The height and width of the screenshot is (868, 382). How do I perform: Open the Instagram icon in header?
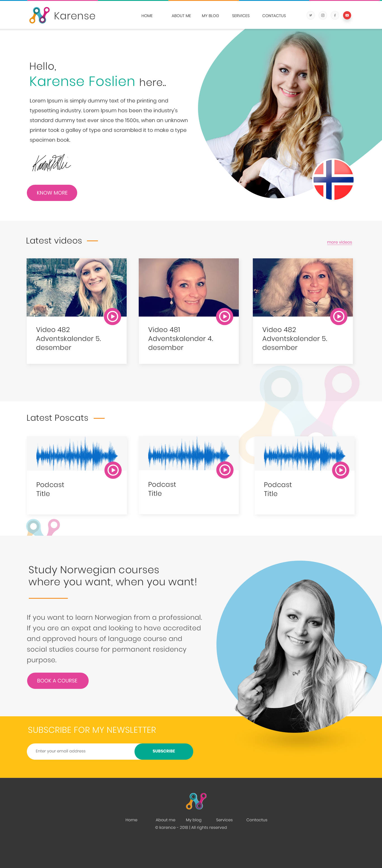pos(322,15)
